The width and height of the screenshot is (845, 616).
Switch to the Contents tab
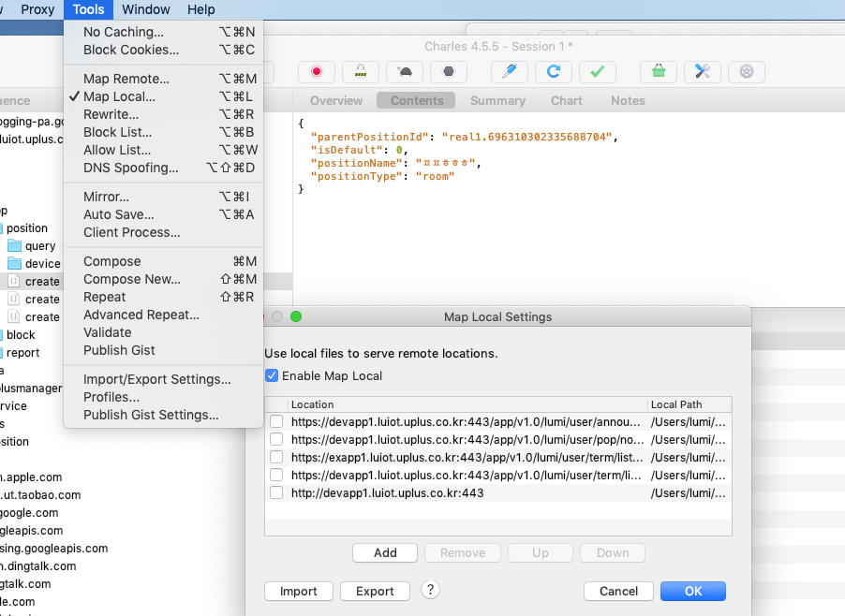pyautogui.click(x=417, y=101)
